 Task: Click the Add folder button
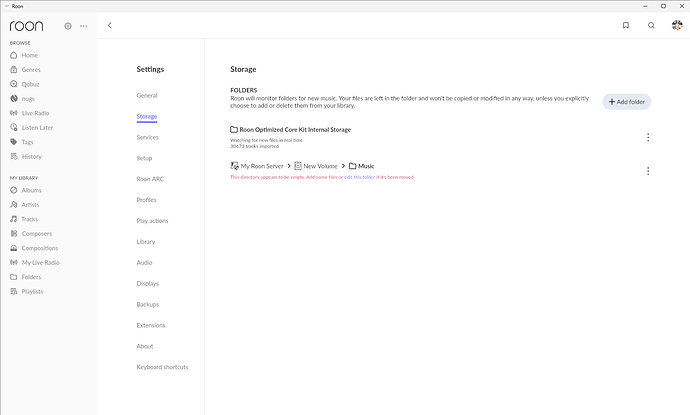[x=627, y=102]
